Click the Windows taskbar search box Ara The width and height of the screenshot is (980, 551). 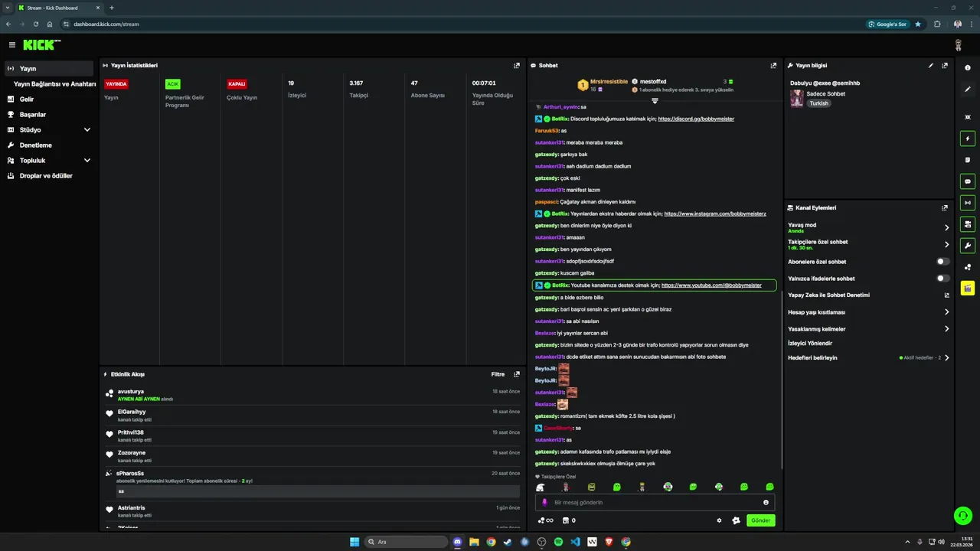pos(404,542)
